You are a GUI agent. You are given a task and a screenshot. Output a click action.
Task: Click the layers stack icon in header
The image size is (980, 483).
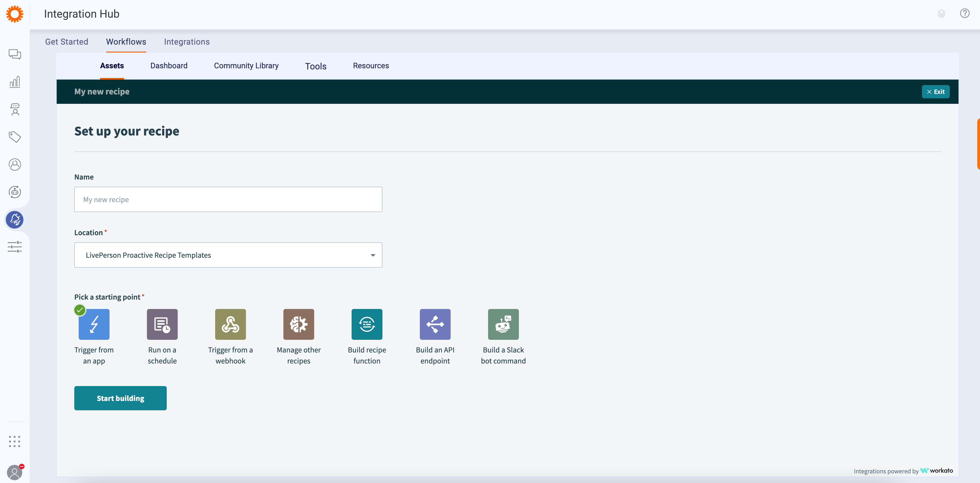point(941,14)
